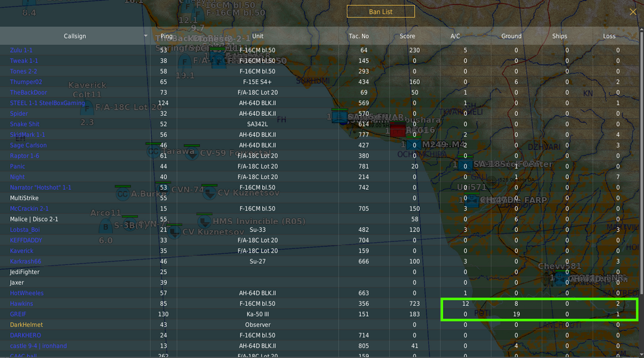The width and height of the screenshot is (644, 358).
Task: Click the Su-33 unit cell
Action: coord(258,229)
